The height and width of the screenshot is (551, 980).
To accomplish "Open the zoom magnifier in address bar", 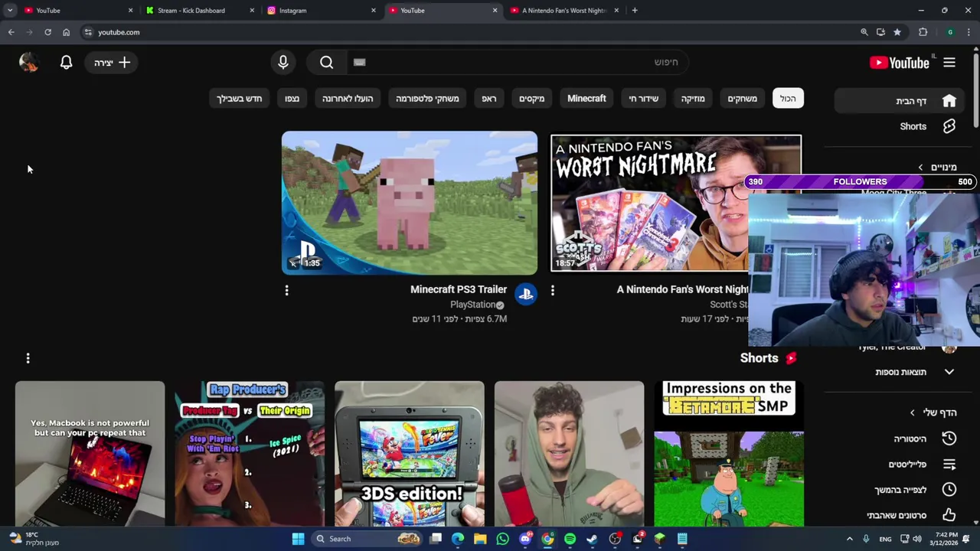I will tap(864, 32).
